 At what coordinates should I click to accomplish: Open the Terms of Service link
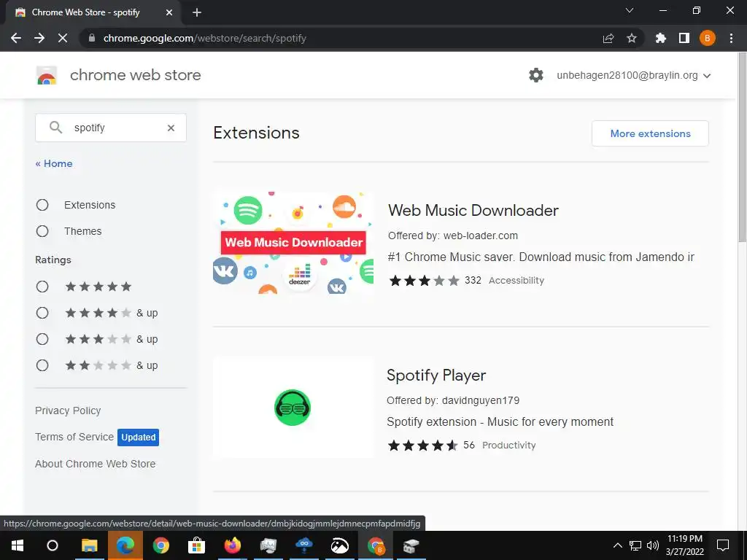tap(74, 437)
